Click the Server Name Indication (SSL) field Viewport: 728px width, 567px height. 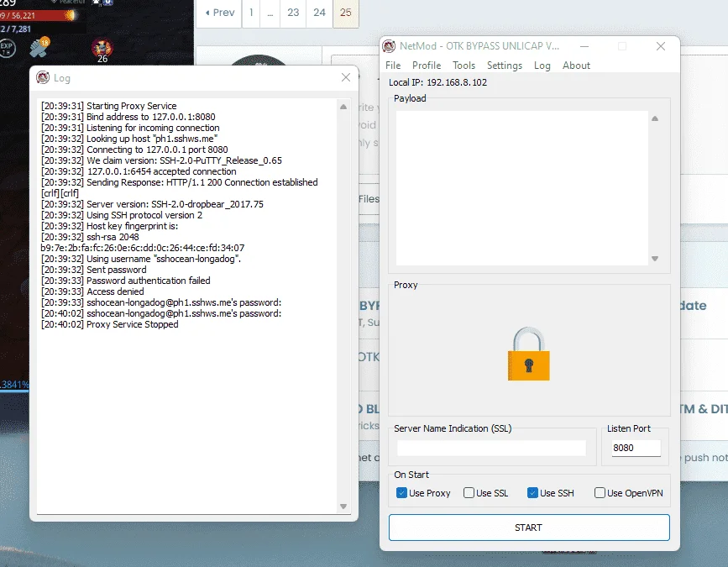point(492,448)
